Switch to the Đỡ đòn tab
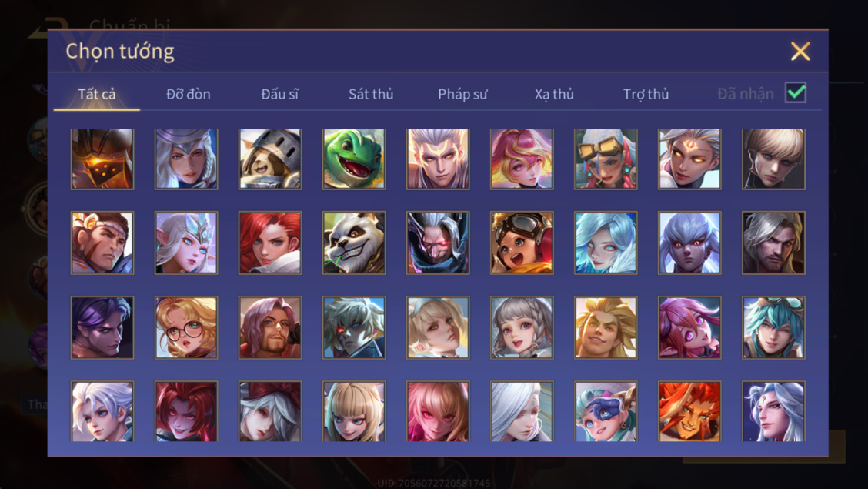 coord(189,94)
